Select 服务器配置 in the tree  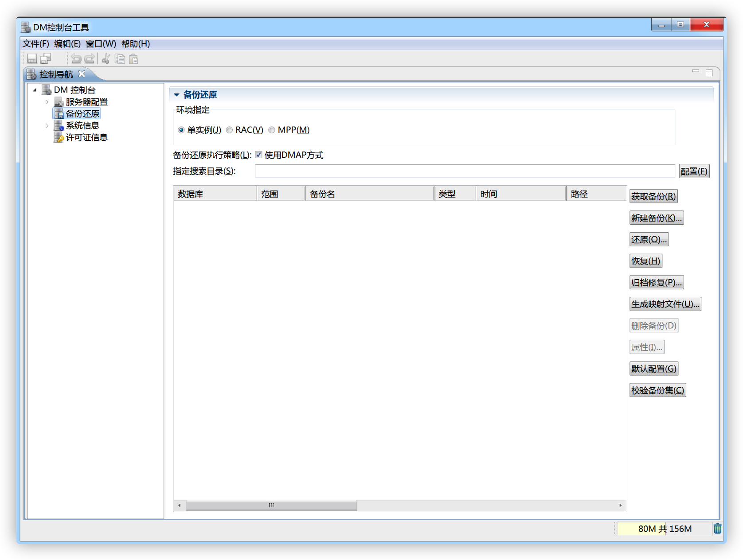click(x=86, y=102)
